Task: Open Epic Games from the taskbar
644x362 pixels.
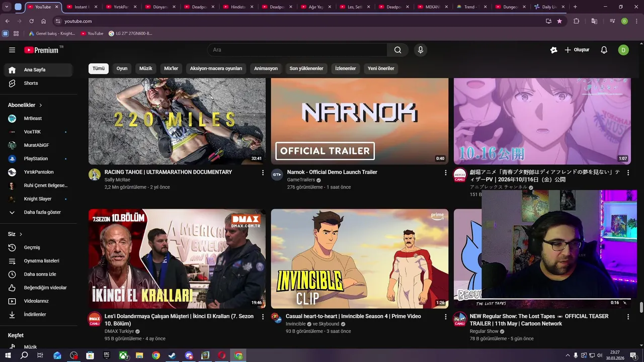Action: 107,355
